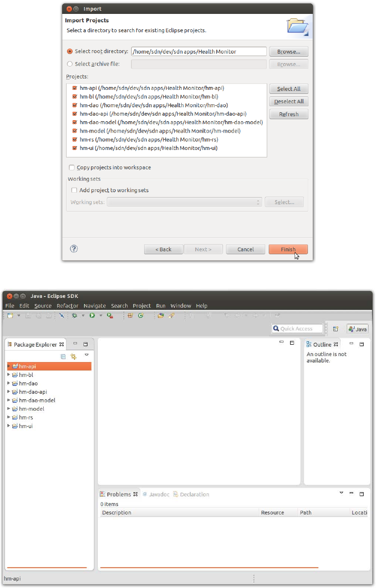376x588 pixels.
Task: Expand the hm-ui project tree node
Action: click(x=8, y=426)
